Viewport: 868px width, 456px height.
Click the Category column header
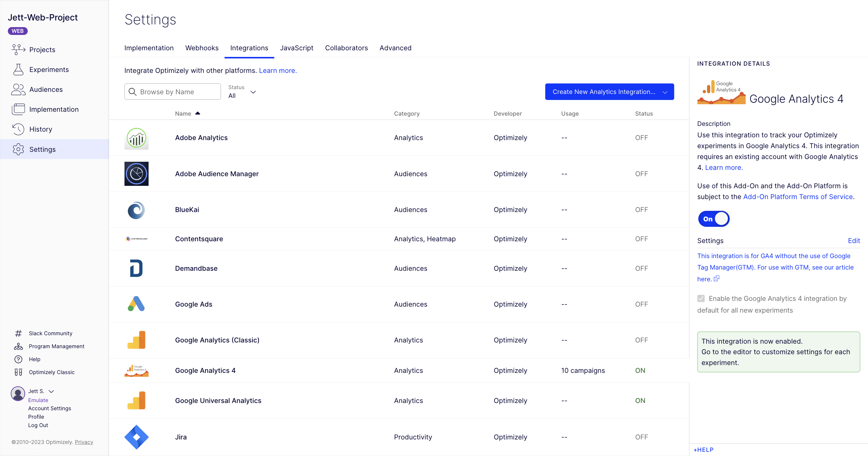(x=407, y=114)
